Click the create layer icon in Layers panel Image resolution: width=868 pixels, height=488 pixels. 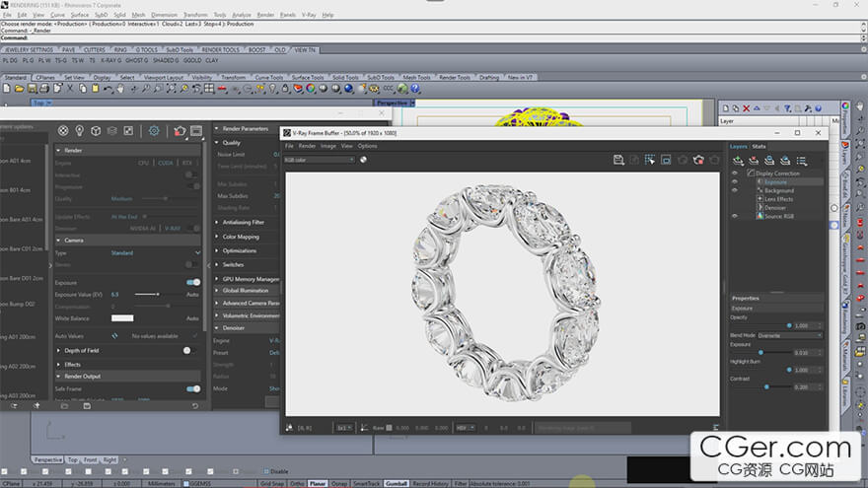(738, 160)
